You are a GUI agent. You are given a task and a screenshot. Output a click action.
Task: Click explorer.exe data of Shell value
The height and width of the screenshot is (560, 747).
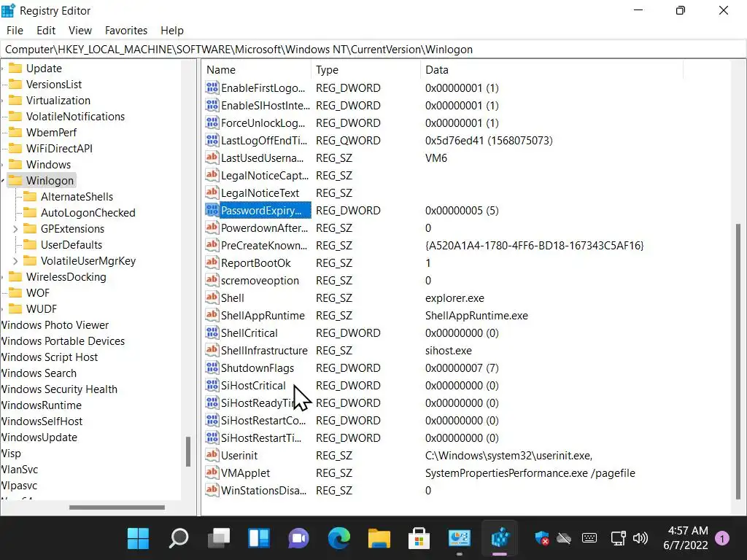click(454, 298)
